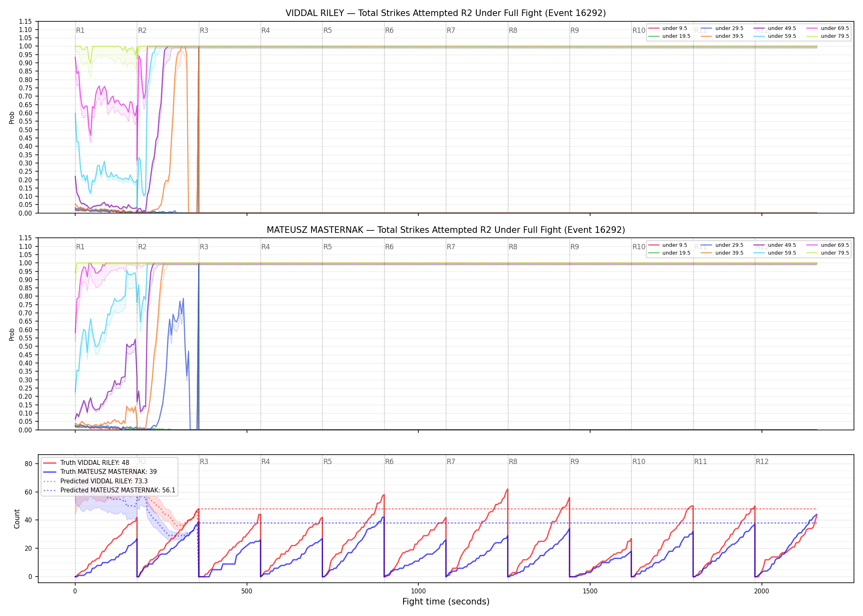Click the MATEUSZ MASTERNAK chart title
This screenshot has height=616, width=863.
(x=445, y=230)
